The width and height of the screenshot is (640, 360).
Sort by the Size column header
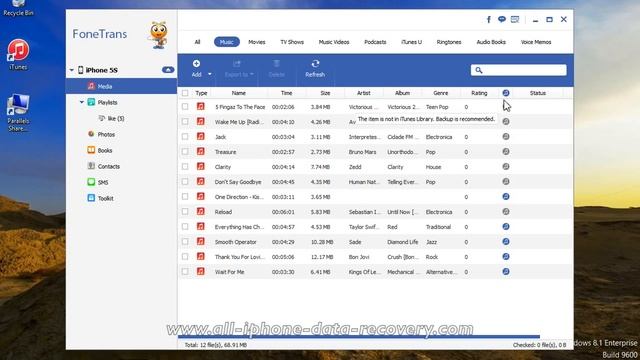[325, 93]
